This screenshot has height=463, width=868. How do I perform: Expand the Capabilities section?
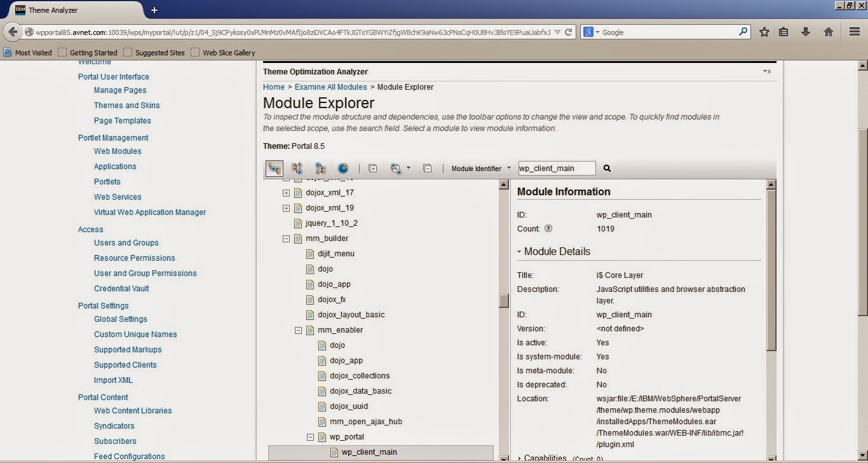[519, 458]
